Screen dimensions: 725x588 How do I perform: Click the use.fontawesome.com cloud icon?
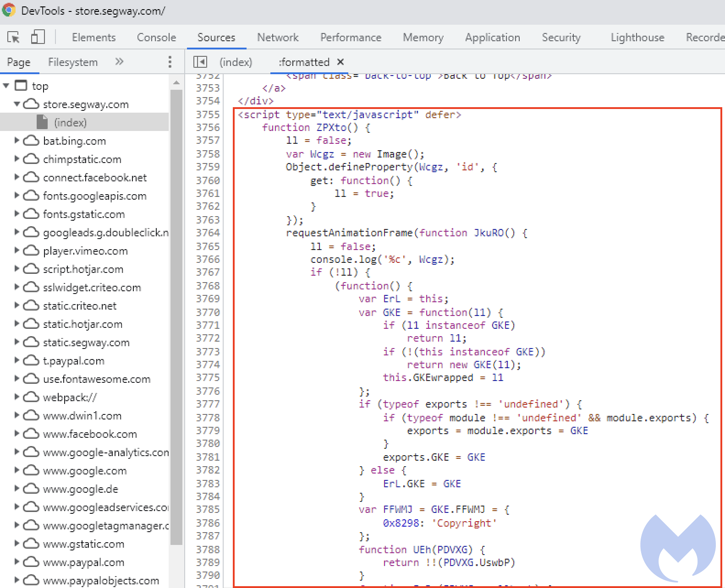(x=31, y=379)
